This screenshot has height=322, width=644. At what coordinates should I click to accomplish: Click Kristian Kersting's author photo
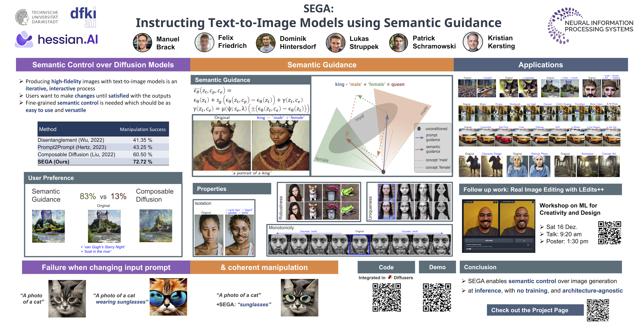tap(473, 42)
